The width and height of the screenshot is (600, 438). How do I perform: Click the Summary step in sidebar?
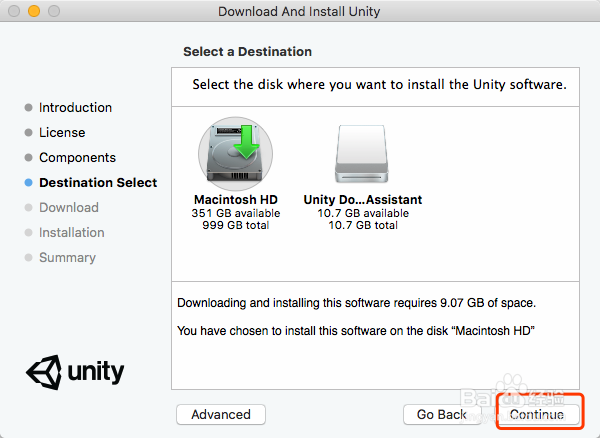pyautogui.click(x=67, y=257)
